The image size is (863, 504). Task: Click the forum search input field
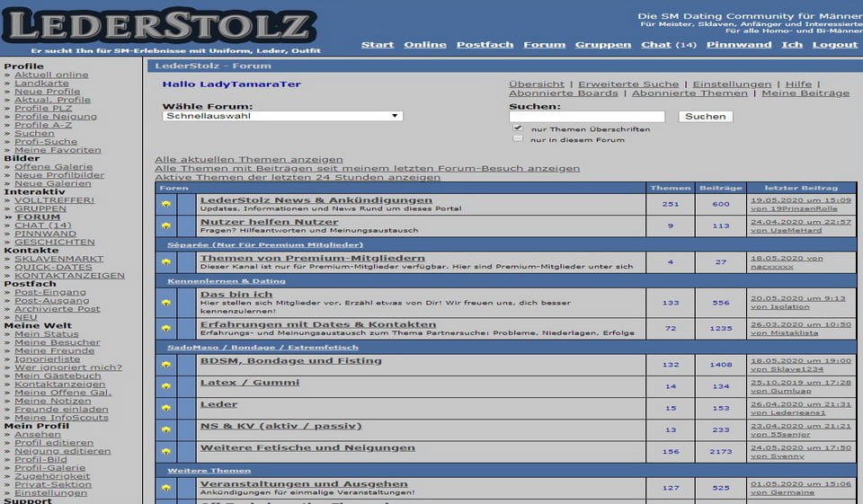point(586,117)
